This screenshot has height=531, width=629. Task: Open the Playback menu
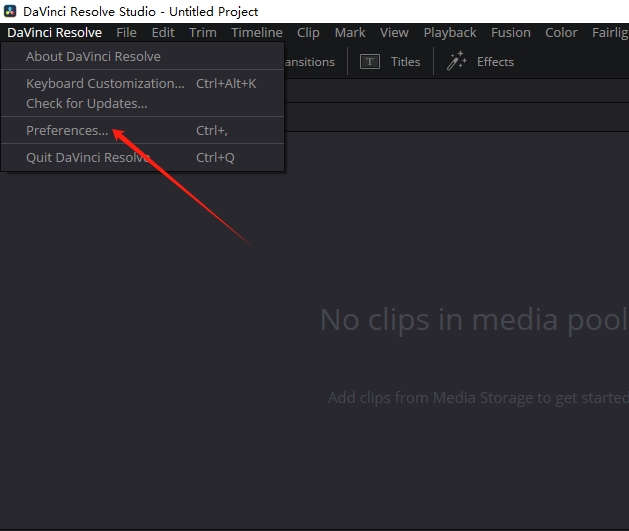(450, 32)
